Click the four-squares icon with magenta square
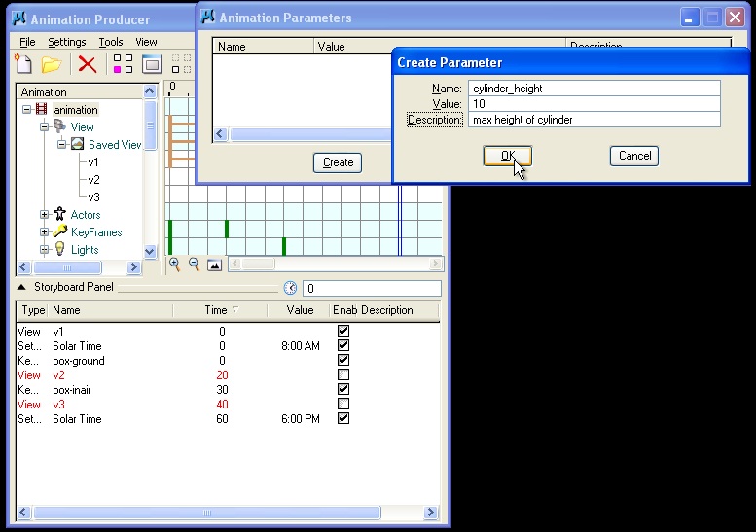The image size is (756, 532). 123,63
